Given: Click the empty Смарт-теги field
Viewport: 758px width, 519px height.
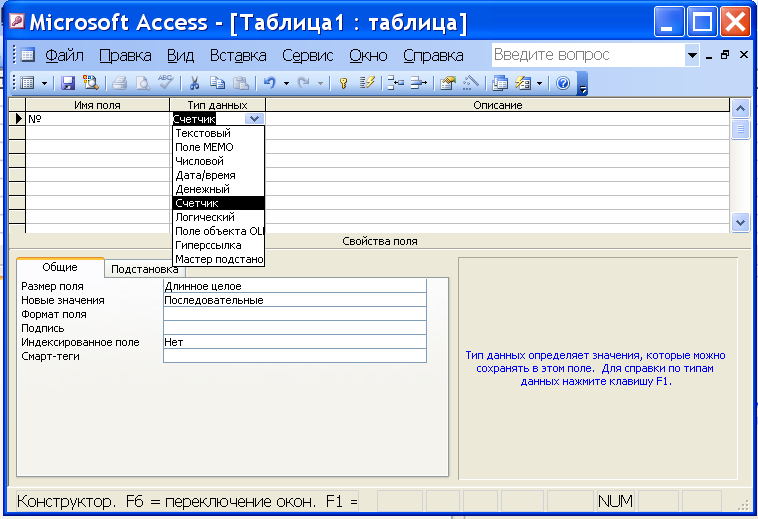Looking at the screenshot, I should (x=295, y=356).
